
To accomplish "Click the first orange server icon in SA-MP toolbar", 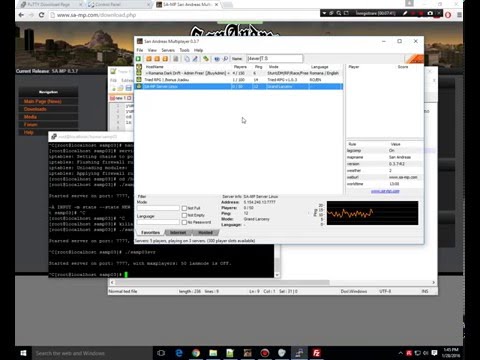I will (149, 59).
